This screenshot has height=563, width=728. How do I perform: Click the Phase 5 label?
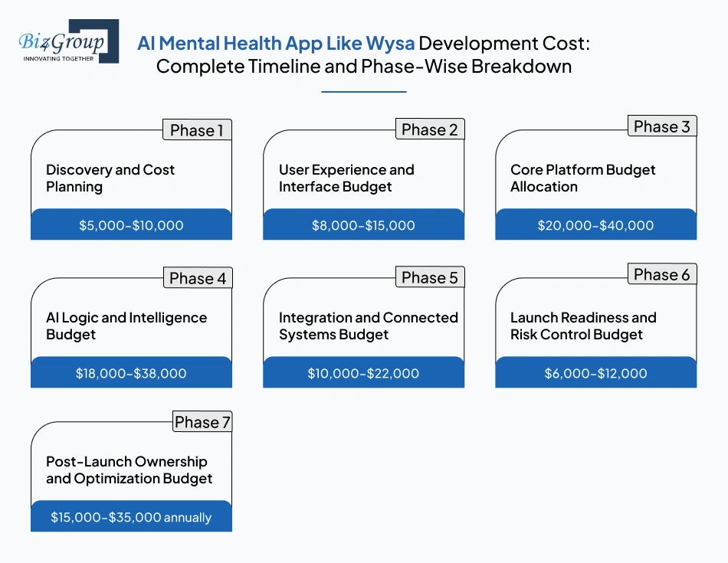[430, 277]
